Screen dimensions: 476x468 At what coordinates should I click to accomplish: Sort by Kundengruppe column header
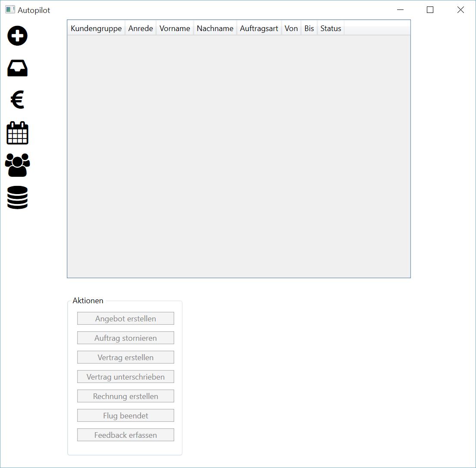click(96, 28)
